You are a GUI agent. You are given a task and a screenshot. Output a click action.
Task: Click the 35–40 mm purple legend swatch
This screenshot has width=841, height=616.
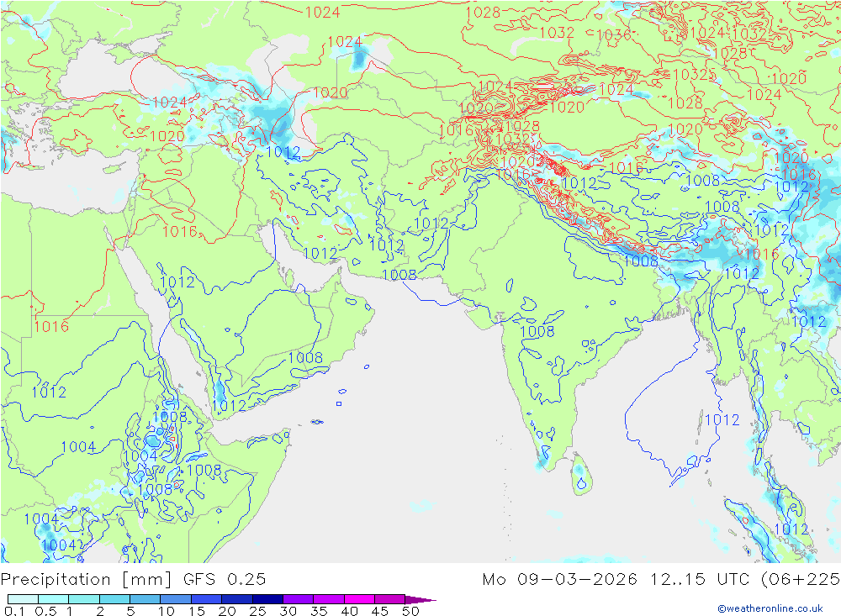coord(328,599)
